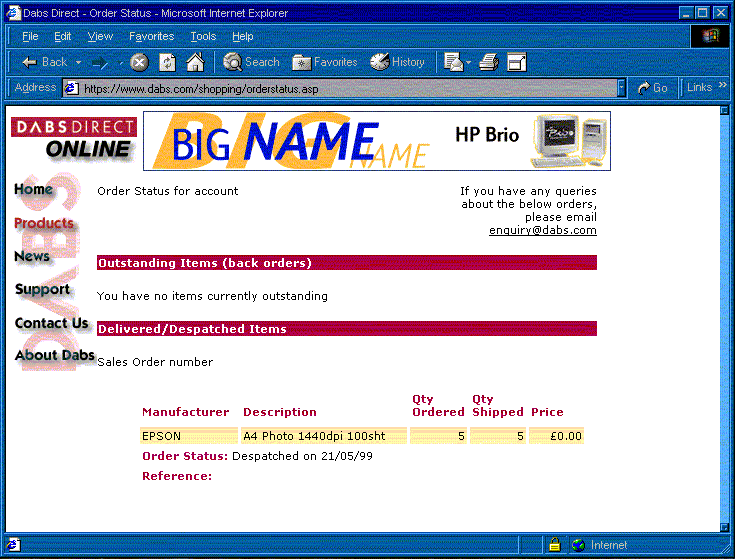Viewport: 735px width, 559px height.
Task: Click the Edit page toolbar icon
Action: click(x=517, y=62)
